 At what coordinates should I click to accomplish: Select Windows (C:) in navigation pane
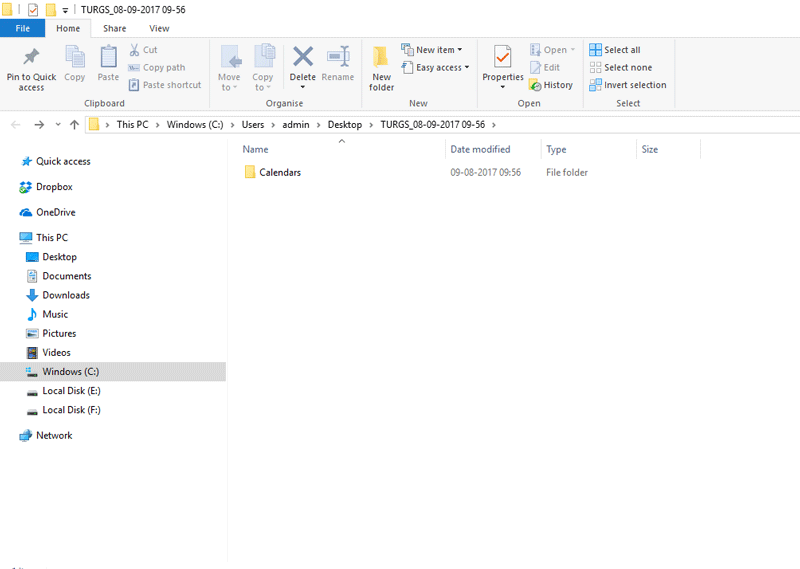click(x=113, y=372)
